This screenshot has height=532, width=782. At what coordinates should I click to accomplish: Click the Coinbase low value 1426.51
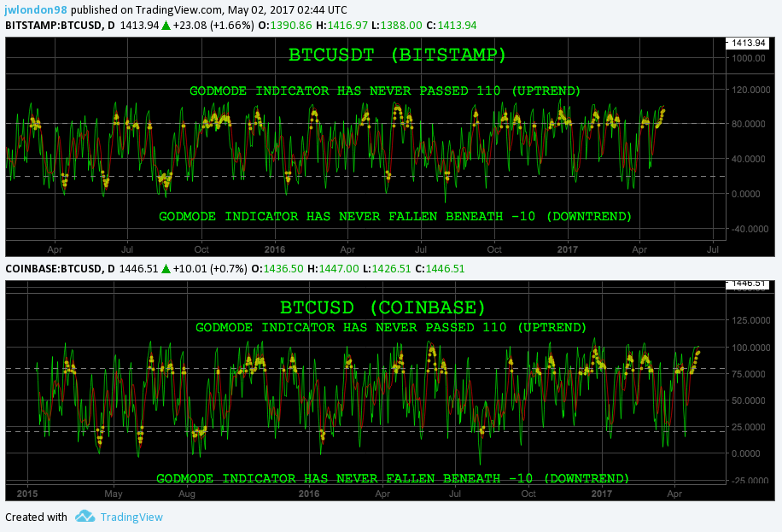coord(392,268)
